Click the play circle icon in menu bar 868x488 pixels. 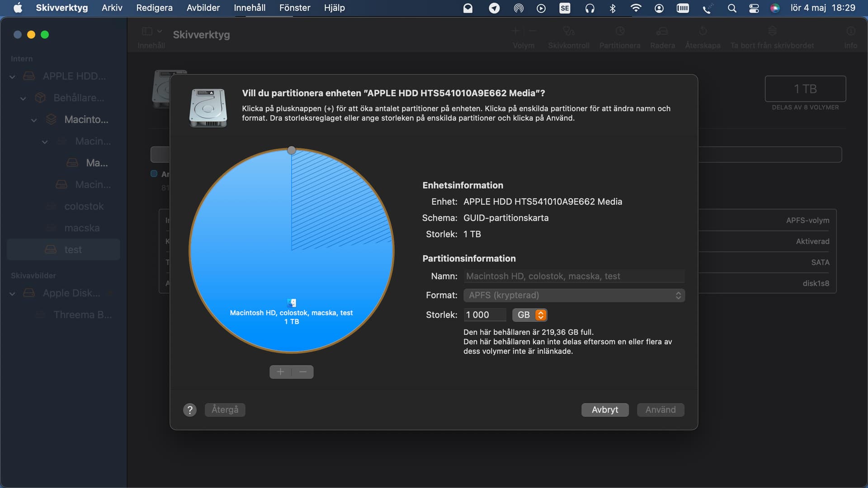(x=541, y=8)
